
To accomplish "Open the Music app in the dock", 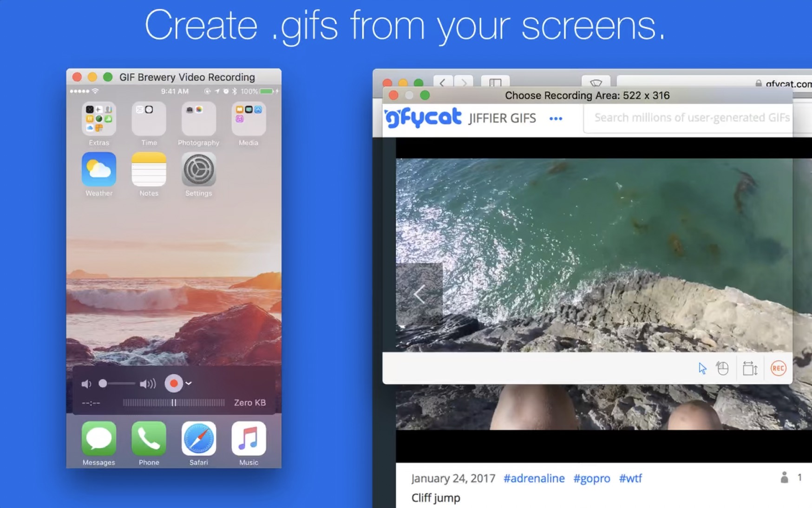I will point(249,439).
